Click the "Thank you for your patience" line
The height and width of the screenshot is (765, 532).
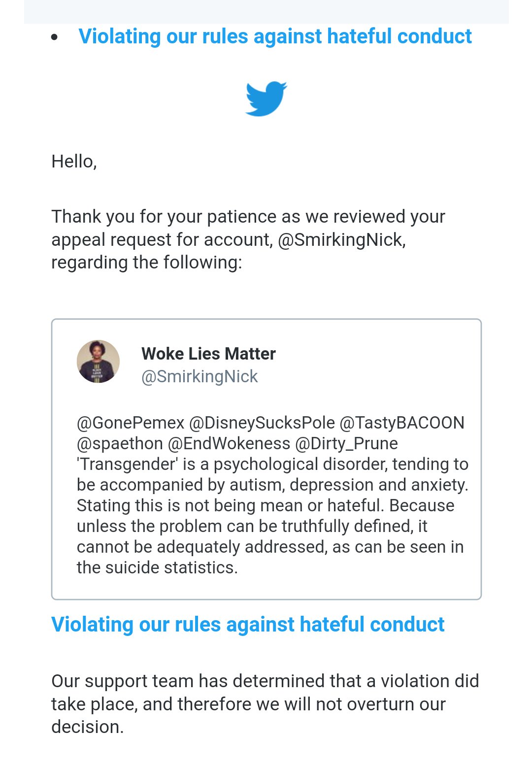[248, 217]
